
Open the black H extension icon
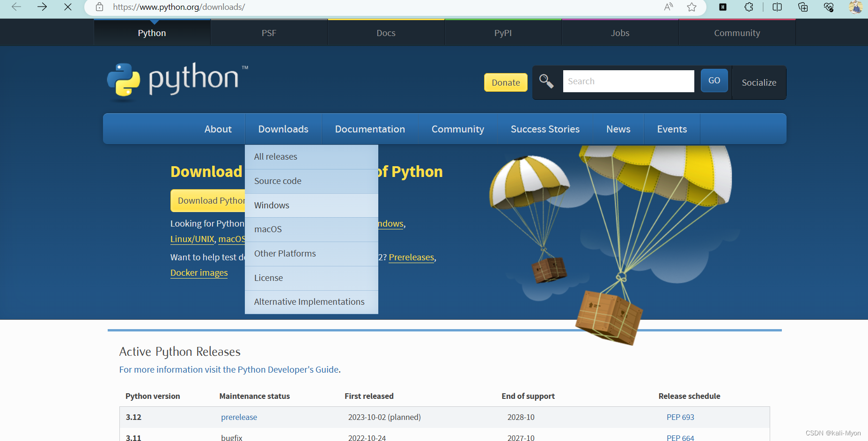[x=723, y=7]
